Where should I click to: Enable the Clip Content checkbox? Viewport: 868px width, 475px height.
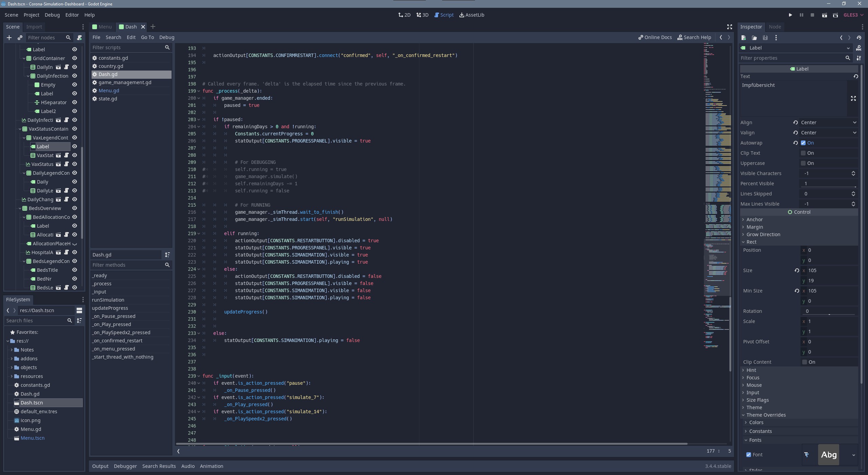(x=804, y=362)
